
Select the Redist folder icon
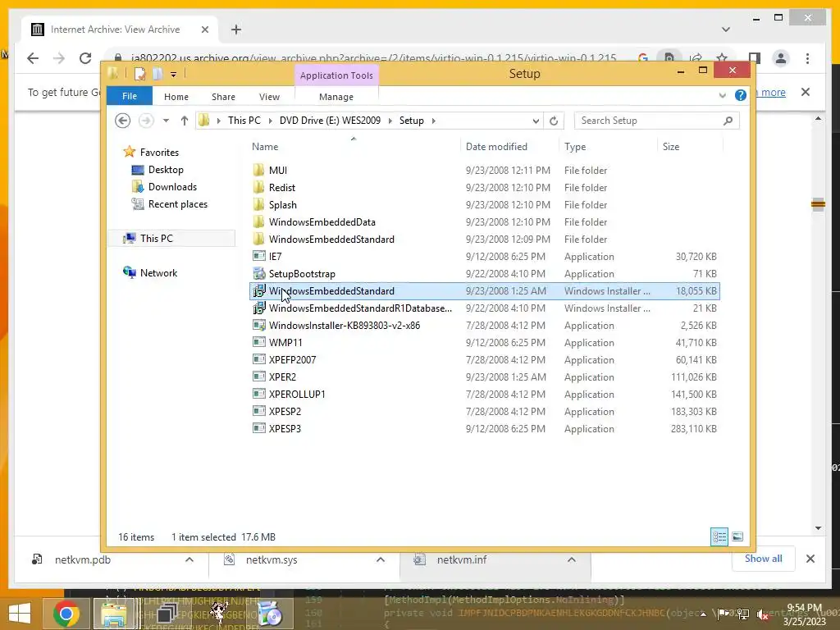coord(258,188)
